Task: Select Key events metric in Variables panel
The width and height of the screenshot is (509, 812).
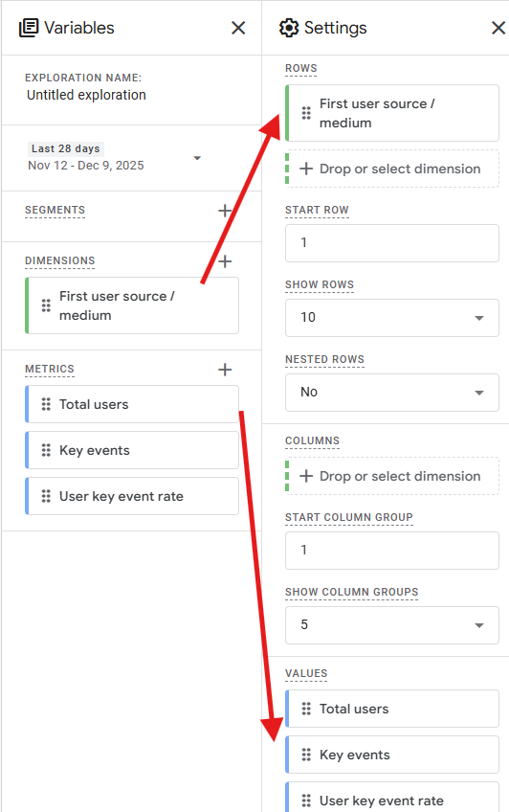Action: [132, 451]
